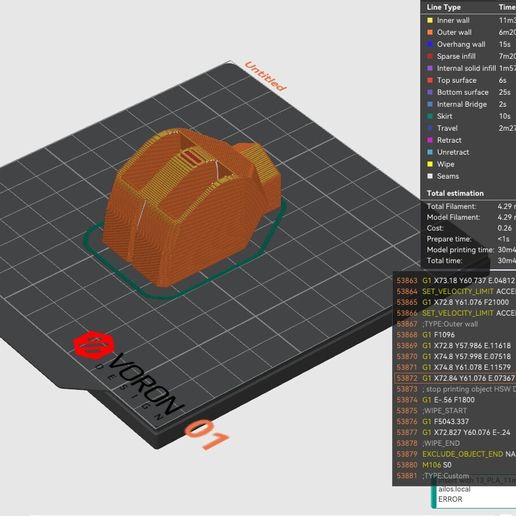Select G-code line 53872 in viewer
This screenshot has height=516, width=516.
[455, 378]
